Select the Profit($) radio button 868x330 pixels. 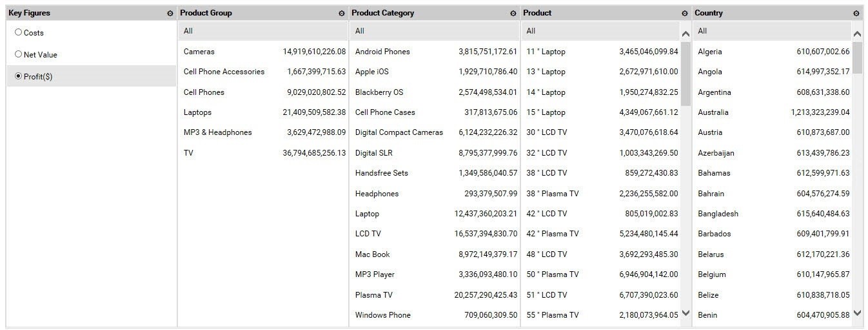(x=18, y=76)
